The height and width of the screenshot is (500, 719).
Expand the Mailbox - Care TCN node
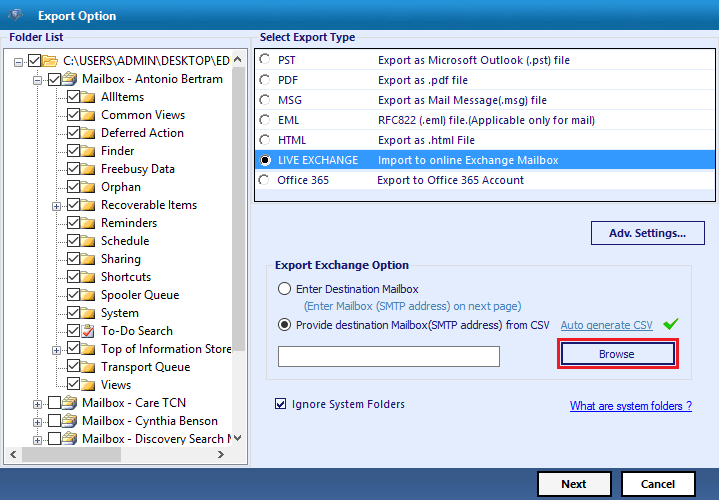[x=37, y=404]
